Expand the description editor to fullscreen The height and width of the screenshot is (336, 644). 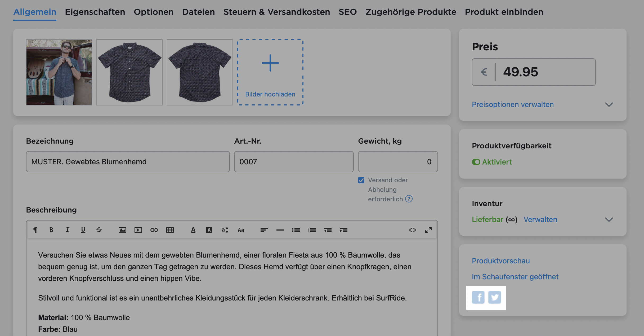click(428, 230)
